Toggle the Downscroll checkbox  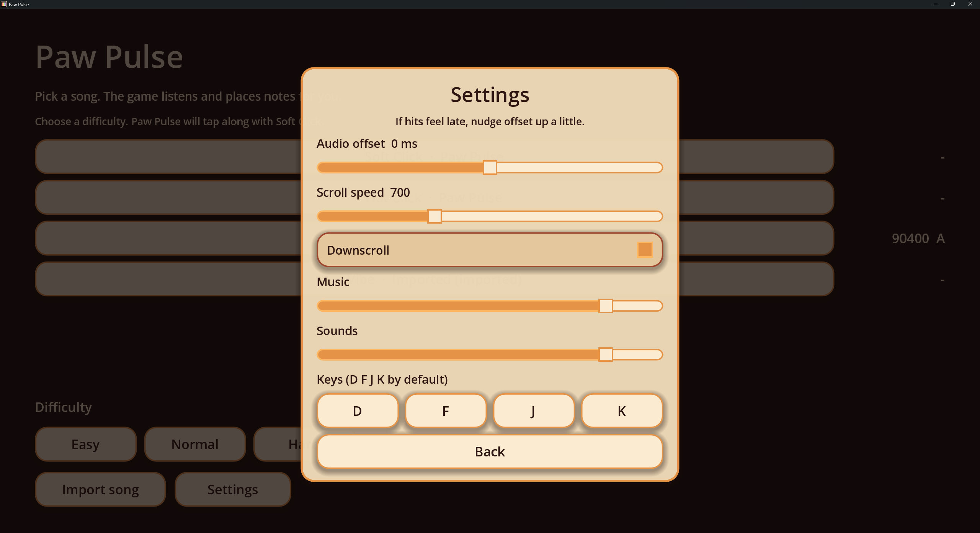[645, 250]
